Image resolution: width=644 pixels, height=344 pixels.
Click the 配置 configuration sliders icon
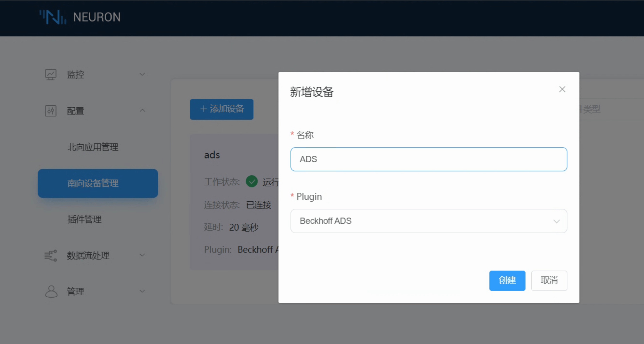[x=50, y=111]
